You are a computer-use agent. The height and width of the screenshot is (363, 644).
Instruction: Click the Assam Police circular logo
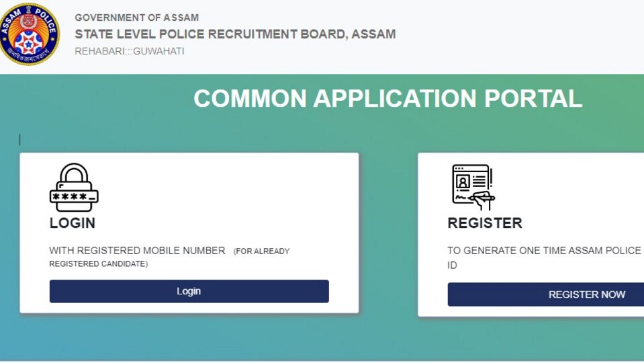click(x=29, y=34)
